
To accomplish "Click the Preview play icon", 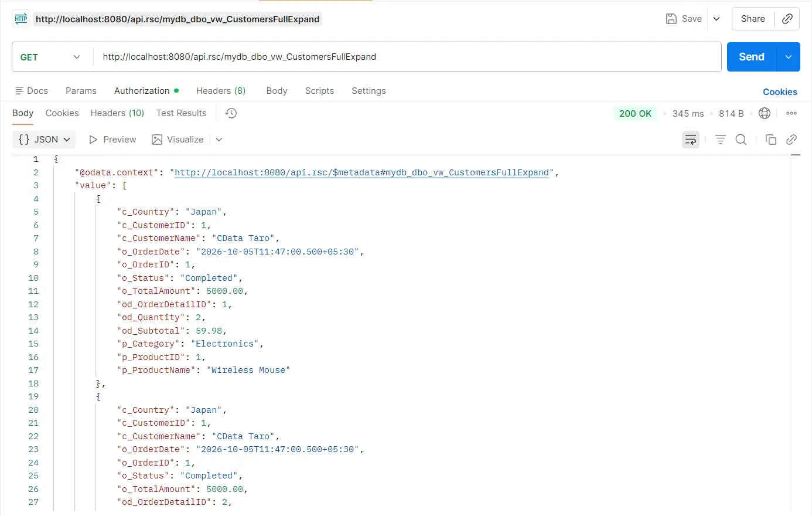I will point(93,140).
